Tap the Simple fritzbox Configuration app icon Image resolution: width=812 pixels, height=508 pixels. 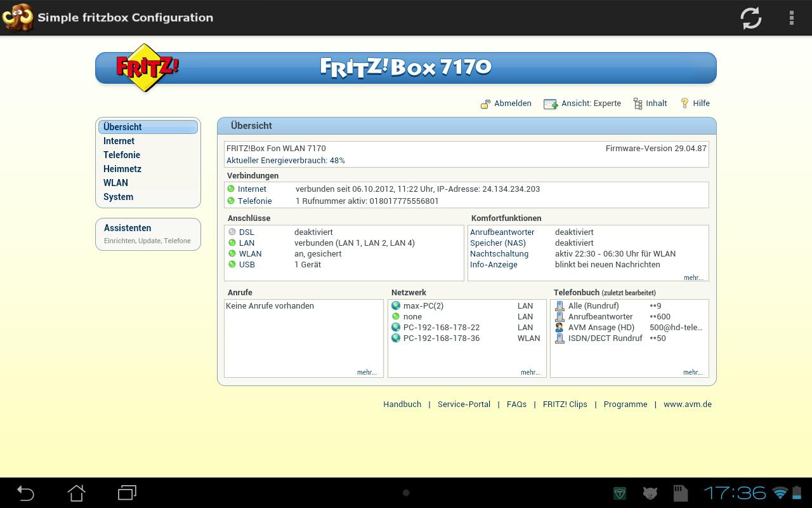(17, 17)
